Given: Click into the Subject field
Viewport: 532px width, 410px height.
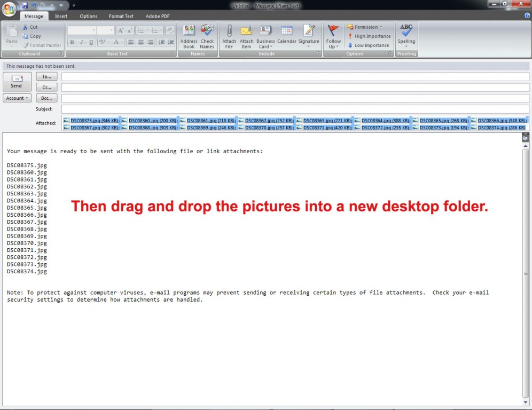Looking at the screenshot, I should (295, 109).
